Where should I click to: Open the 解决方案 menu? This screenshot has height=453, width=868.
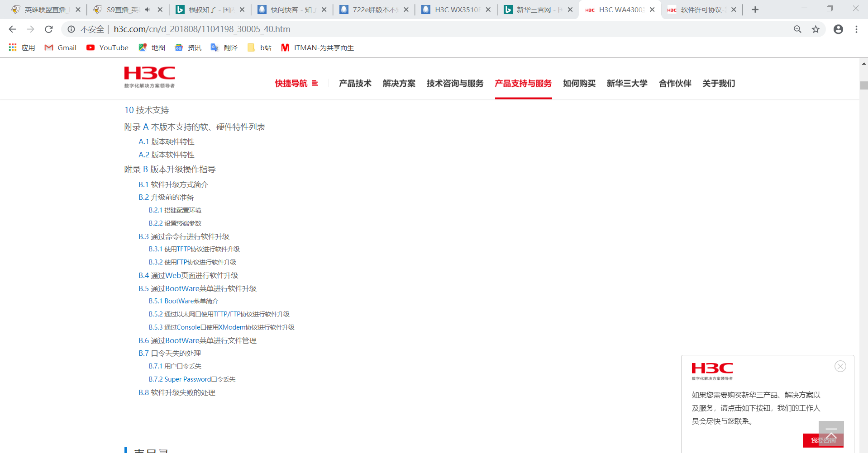click(x=399, y=83)
